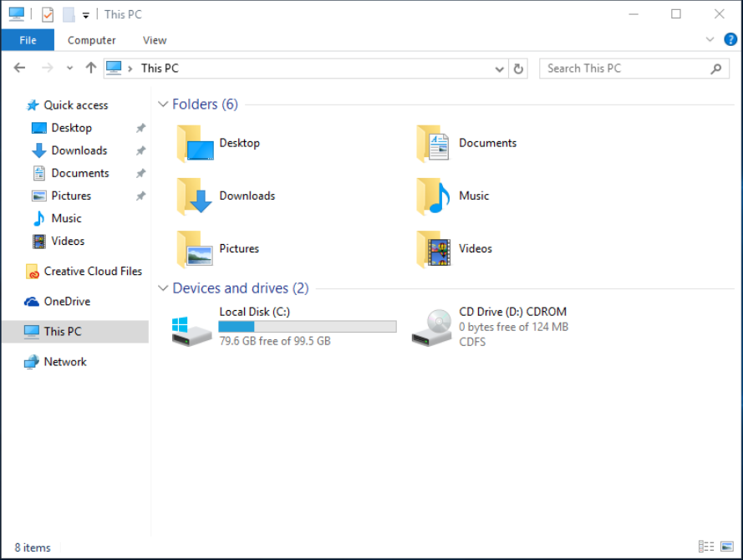This screenshot has width=743, height=560.
Task: Click the This PC system icon in title bar
Action: pos(16,14)
